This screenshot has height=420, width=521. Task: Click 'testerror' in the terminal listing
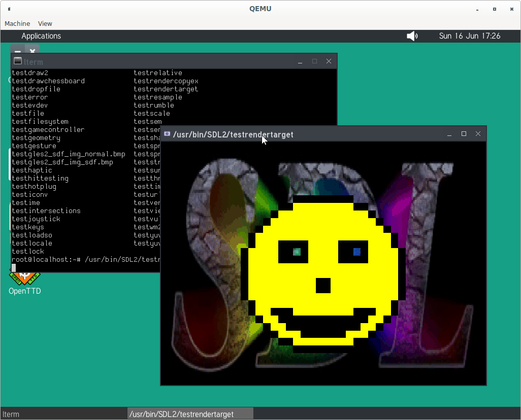(x=30, y=97)
